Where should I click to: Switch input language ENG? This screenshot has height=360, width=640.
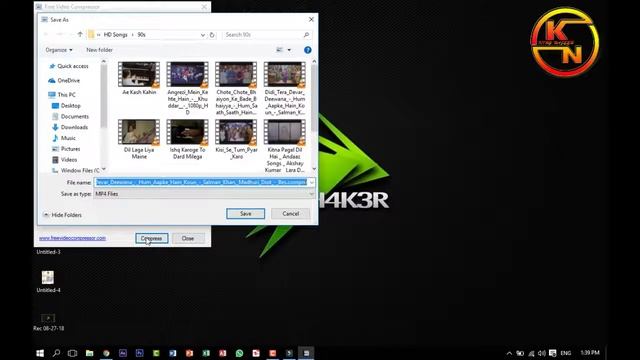[566, 353]
